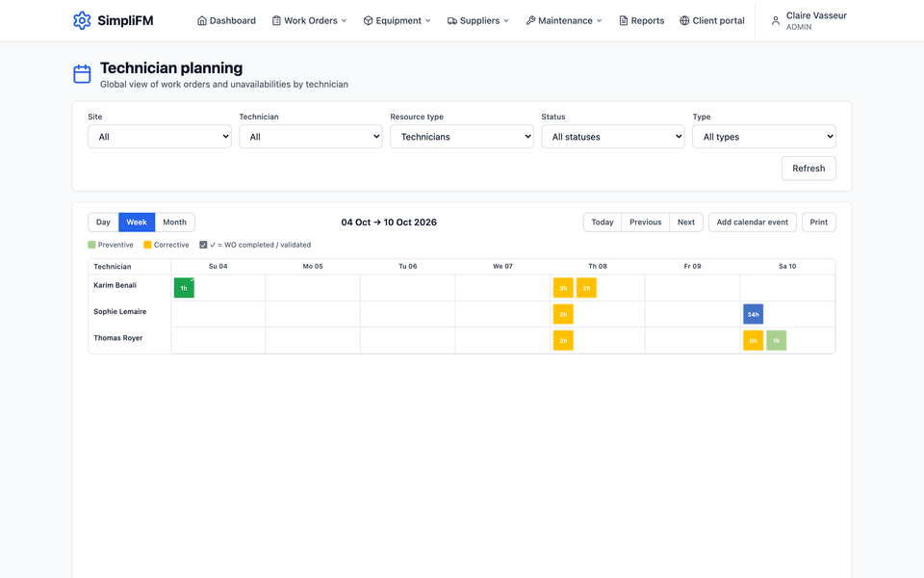The height and width of the screenshot is (578, 924).
Task: Switch the calendar to Day view
Action: [103, 223]
